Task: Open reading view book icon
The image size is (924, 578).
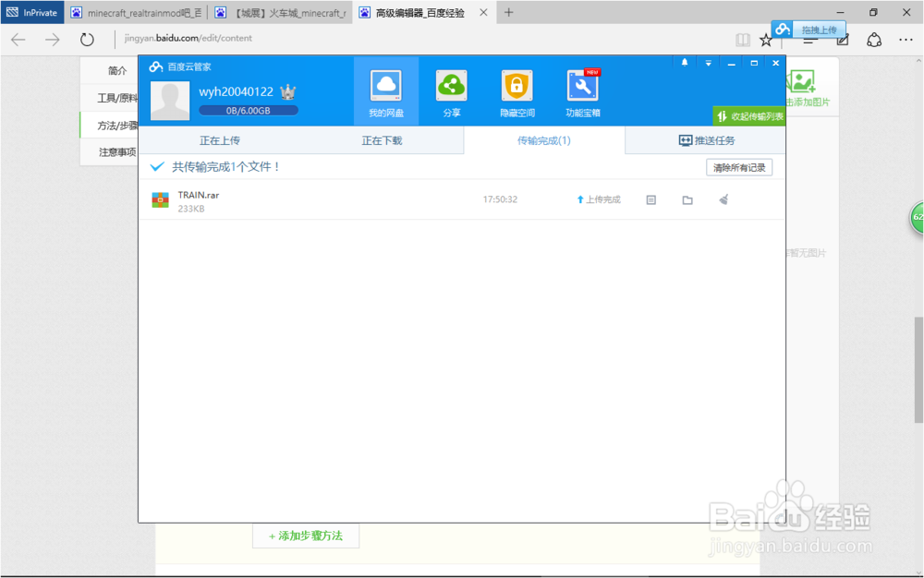Action: tap(743, 40)
